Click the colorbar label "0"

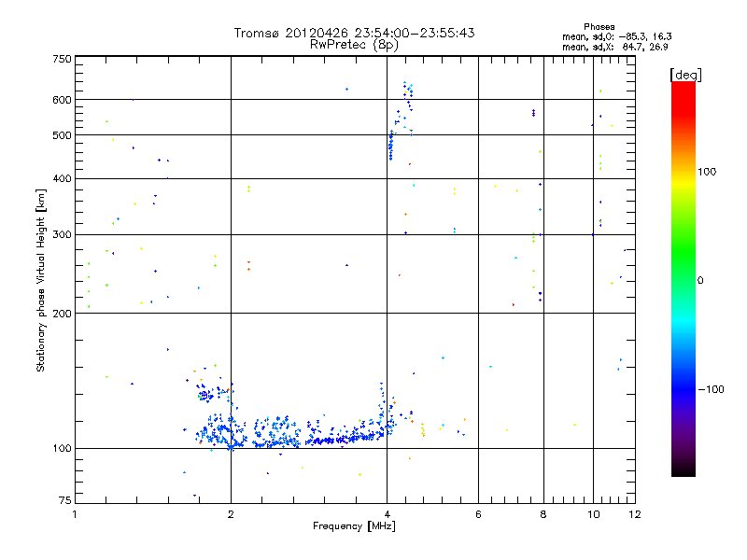click(x=700, y=281)
